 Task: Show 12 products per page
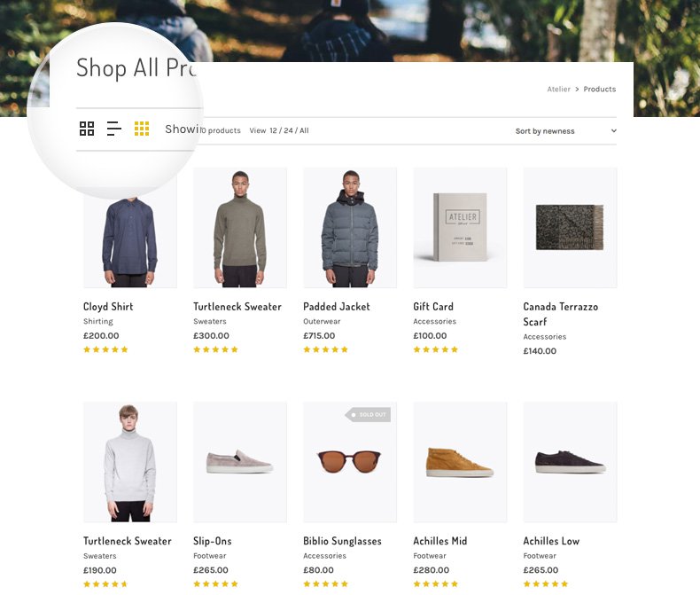(274, 130)
